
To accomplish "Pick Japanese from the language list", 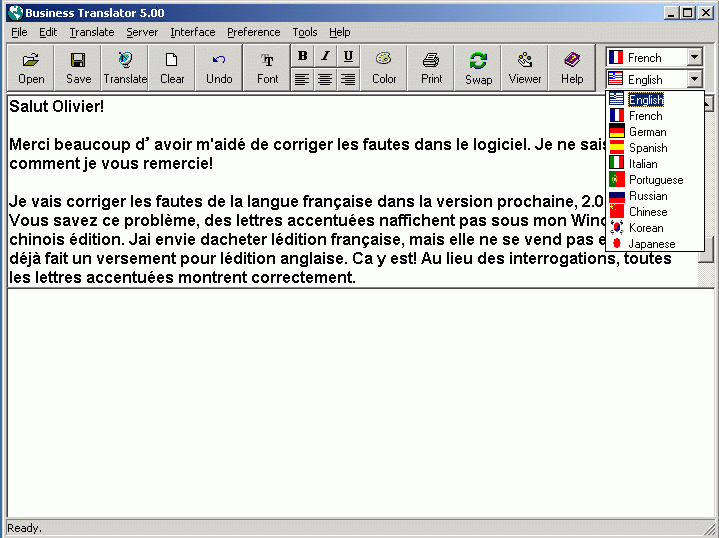I will click(654, 244).
